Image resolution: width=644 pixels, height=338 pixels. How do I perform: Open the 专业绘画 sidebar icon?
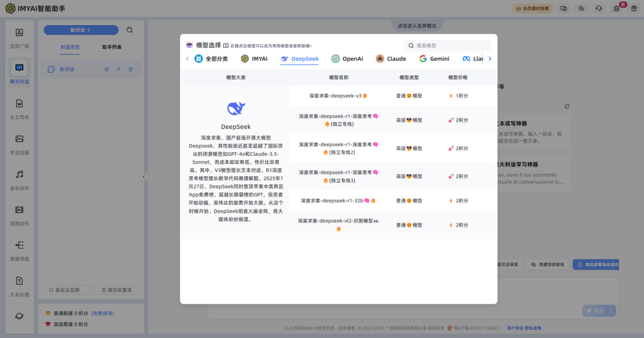tap(19, 139)
